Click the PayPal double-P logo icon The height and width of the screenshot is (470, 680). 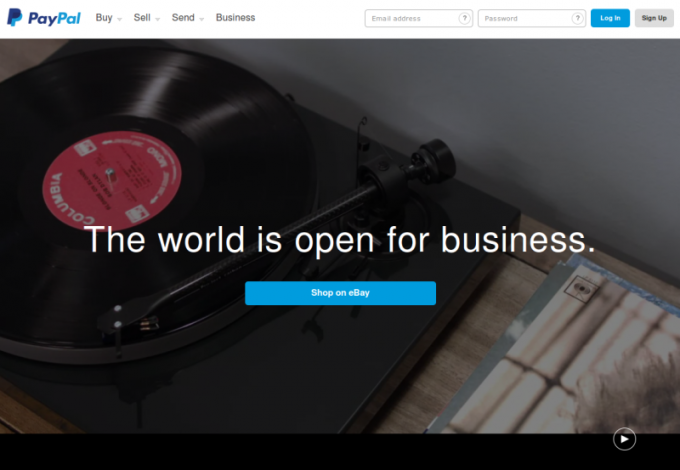pos(14,17)
